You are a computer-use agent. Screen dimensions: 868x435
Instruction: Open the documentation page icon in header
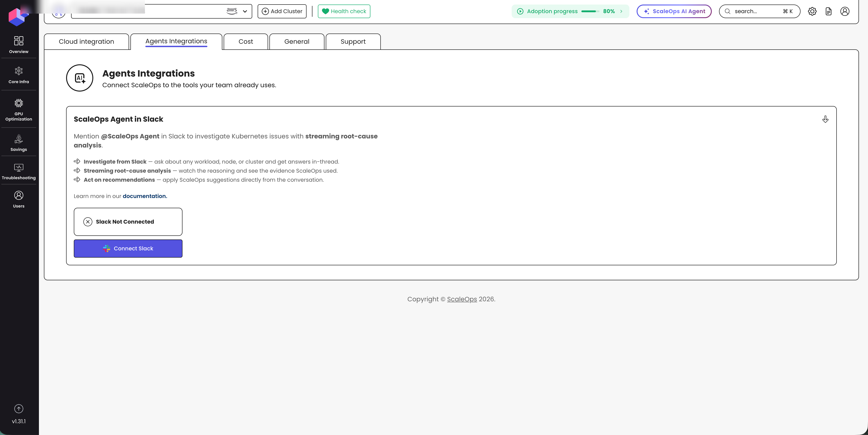828,12
